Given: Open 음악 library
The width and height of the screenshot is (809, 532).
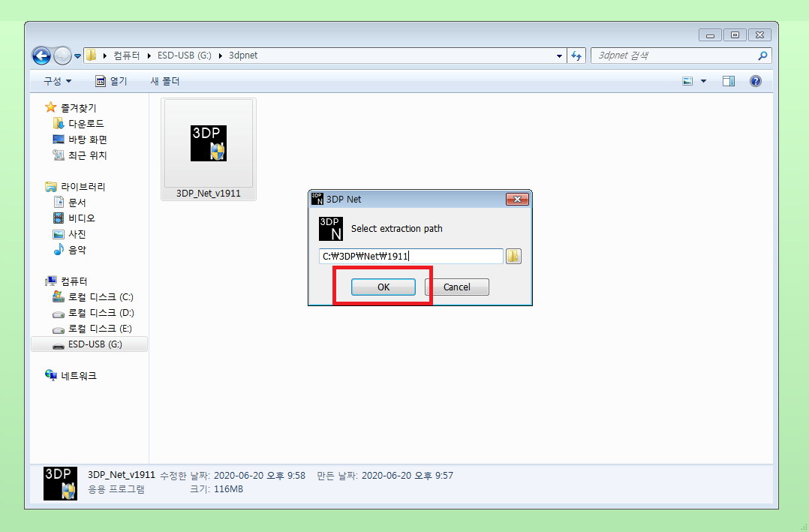Looking at the screenshot, I should coord(77,250).
